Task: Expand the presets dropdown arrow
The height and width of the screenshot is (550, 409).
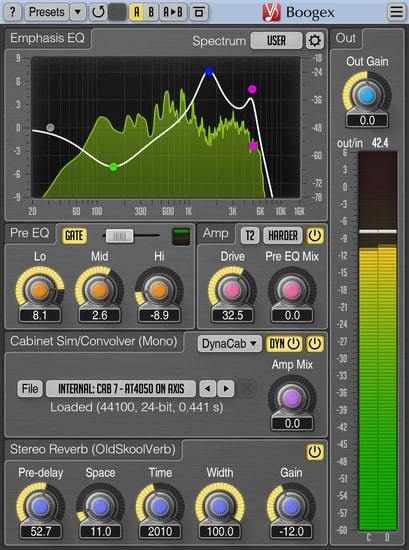Action: (x=78, y=12)
